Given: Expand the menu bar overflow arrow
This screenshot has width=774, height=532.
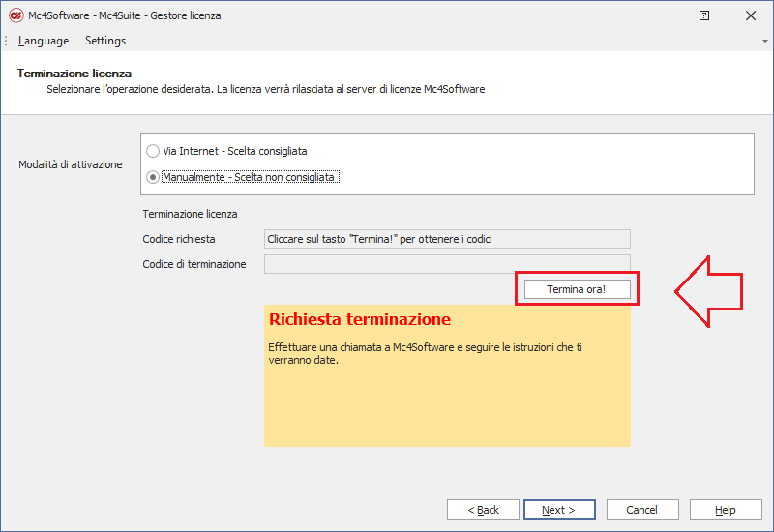Looking at the screenshot, I should click(x=765, y=41).
